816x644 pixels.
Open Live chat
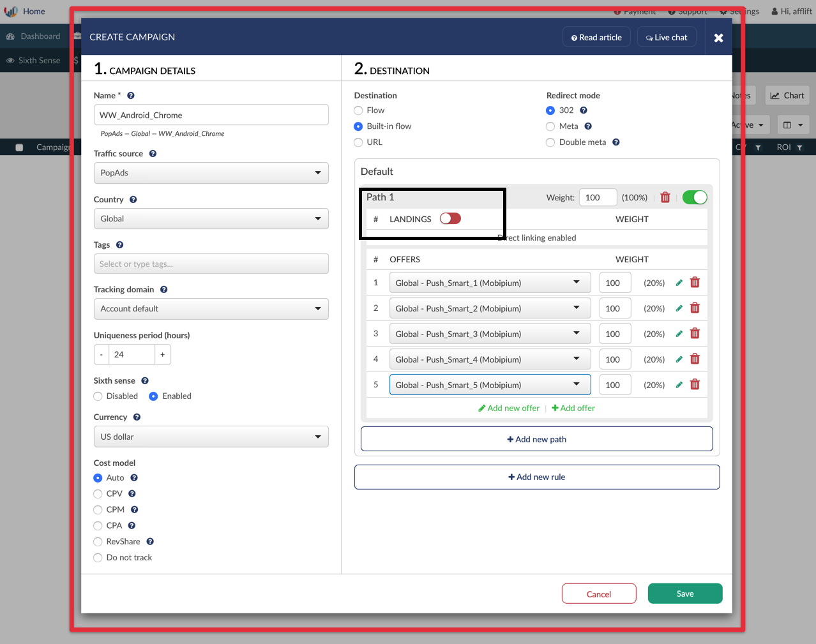(x=667, y=38)
